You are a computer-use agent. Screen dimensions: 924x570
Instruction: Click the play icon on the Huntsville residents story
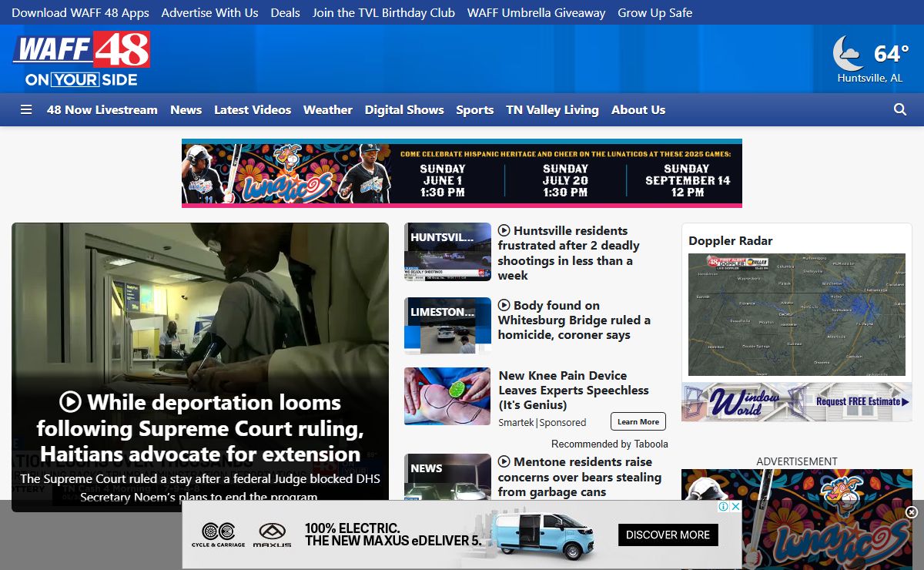[504, 230]
